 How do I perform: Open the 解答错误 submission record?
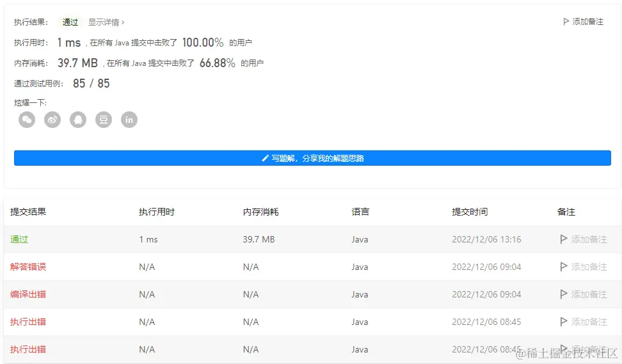click(28, 267)
